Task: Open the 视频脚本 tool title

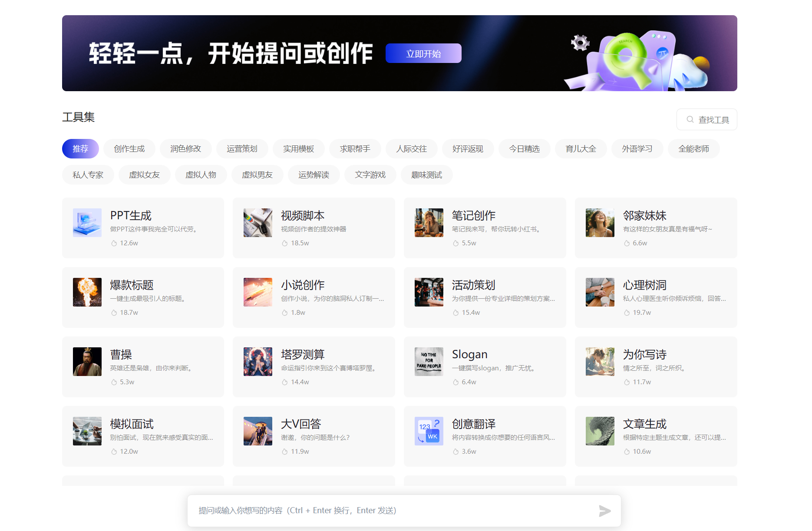Action: pos(303,216)
